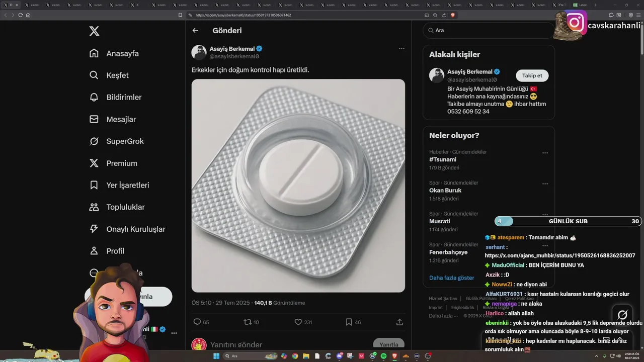Click the share icon under the post

[x=399, y=322]
